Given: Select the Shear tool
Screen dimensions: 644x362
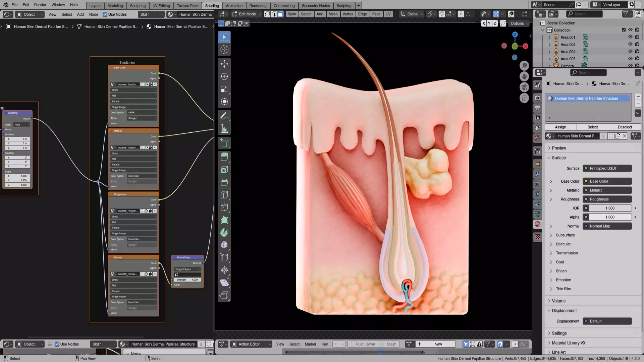Looking at the screenshot, I should 224,283.
